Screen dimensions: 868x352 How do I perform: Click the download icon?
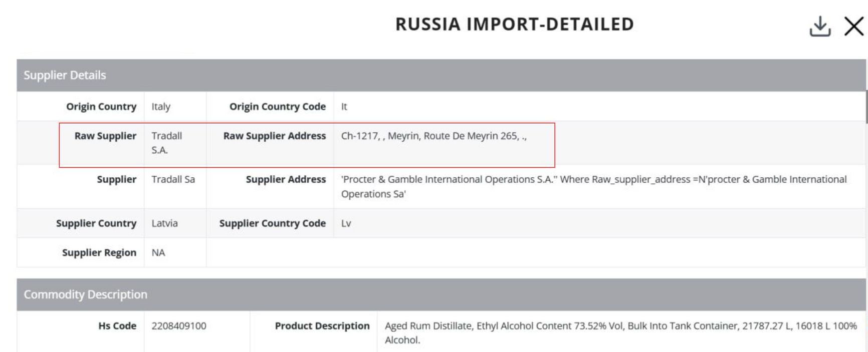pos(820,26)
